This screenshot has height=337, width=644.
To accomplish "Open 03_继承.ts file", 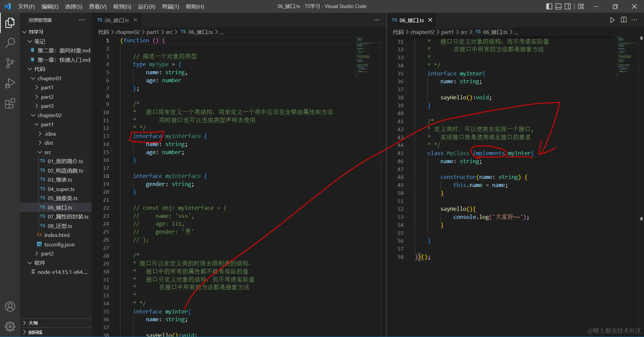I will [56, 180].
